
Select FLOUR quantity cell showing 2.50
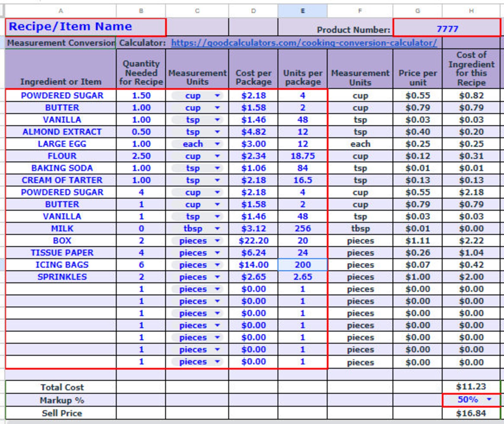[x=141, y=156]
